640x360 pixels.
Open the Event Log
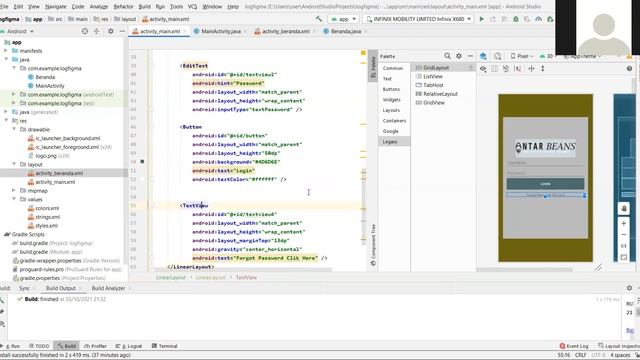point(574,346)
